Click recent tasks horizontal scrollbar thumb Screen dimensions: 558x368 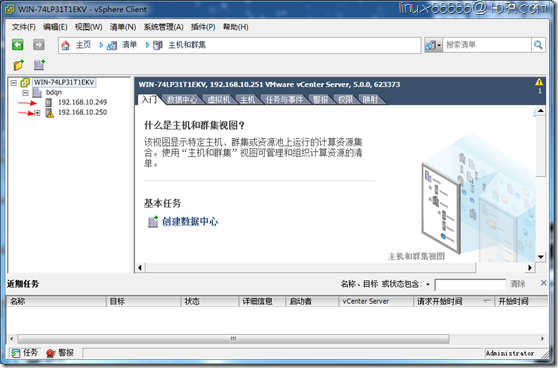pos(233,339)
